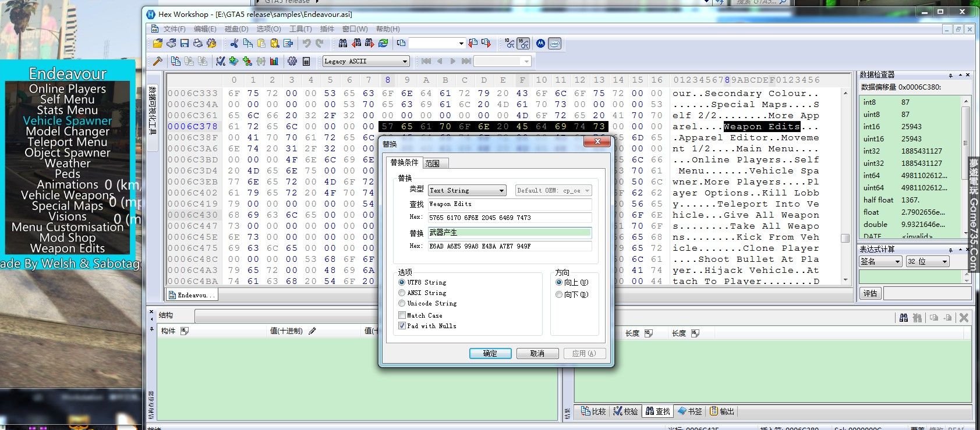Click the 取消 Cancel button

537,353
